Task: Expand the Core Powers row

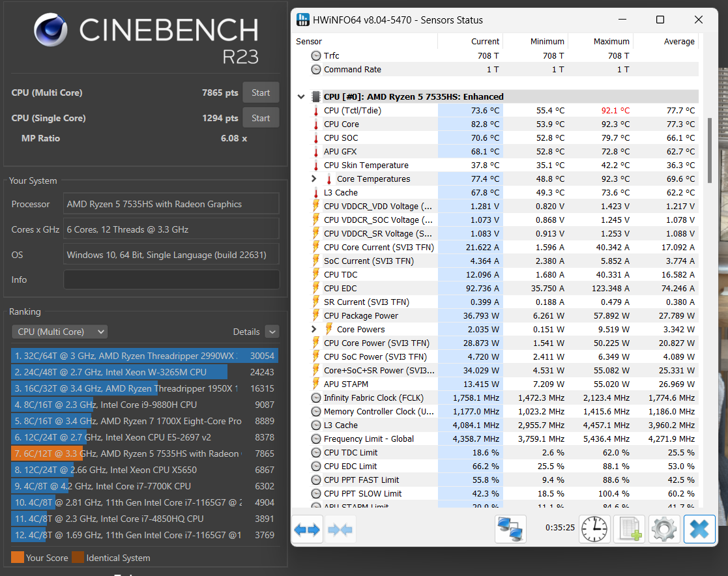Action: click(314, 329)
